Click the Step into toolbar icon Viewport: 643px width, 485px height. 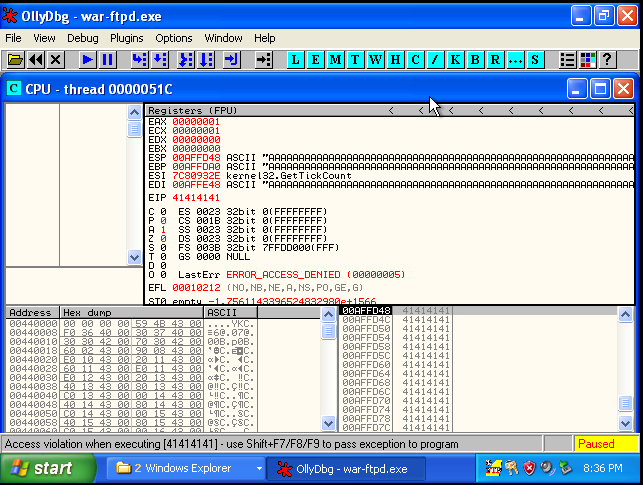point(139,60)
